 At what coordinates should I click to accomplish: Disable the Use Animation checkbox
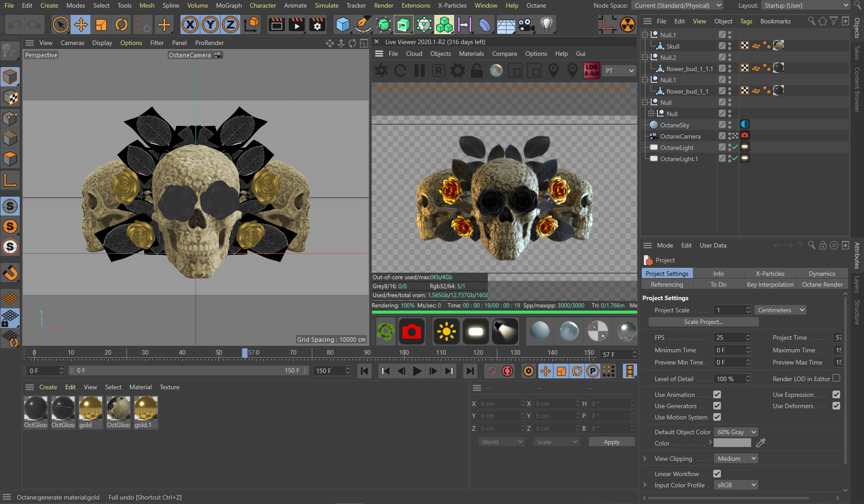pyautogui.click(x=717, y=395)
